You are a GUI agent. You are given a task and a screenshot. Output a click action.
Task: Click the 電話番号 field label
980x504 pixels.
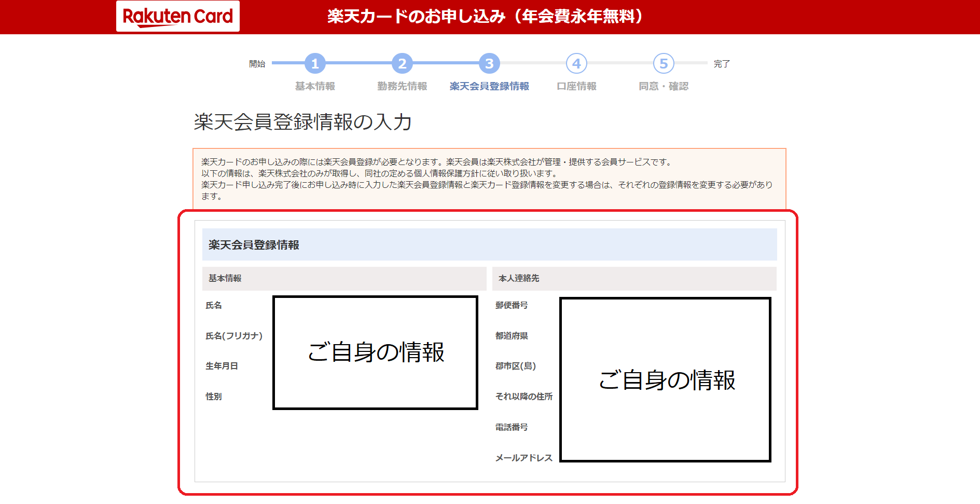pos(512,427)
